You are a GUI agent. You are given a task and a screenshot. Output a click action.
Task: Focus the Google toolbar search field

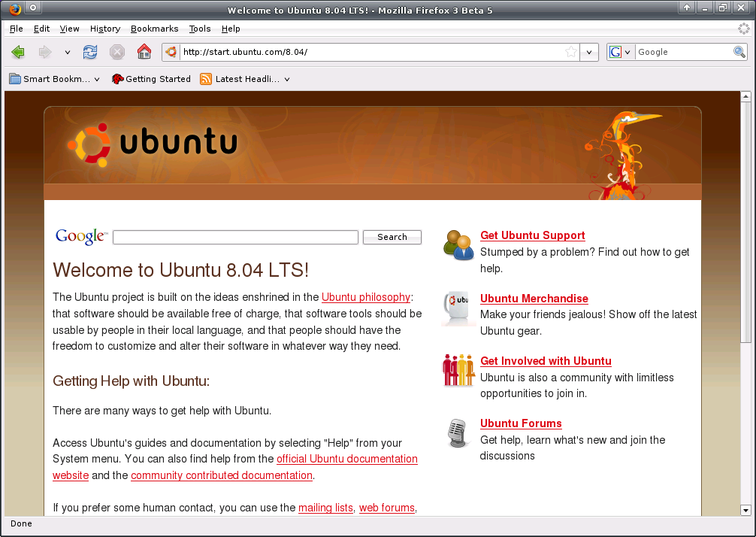pyautogui.click(x=684, y=52)
